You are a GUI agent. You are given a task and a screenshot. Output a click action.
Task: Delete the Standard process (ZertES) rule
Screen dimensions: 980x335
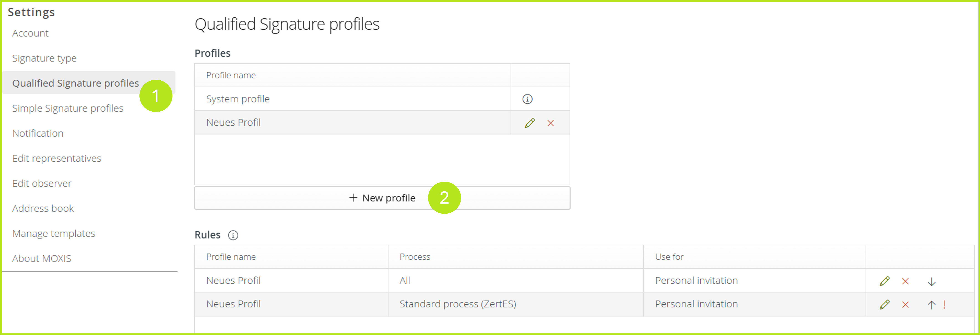point(906,304)
